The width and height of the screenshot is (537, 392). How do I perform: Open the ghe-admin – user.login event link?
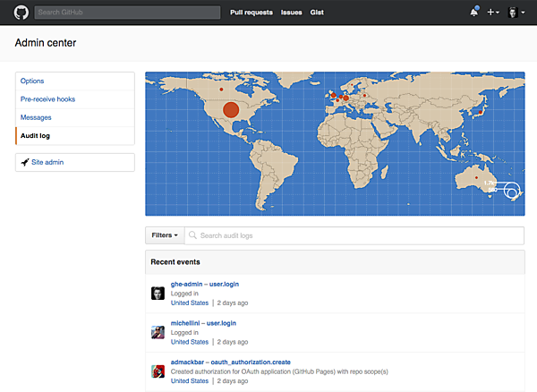205,285
